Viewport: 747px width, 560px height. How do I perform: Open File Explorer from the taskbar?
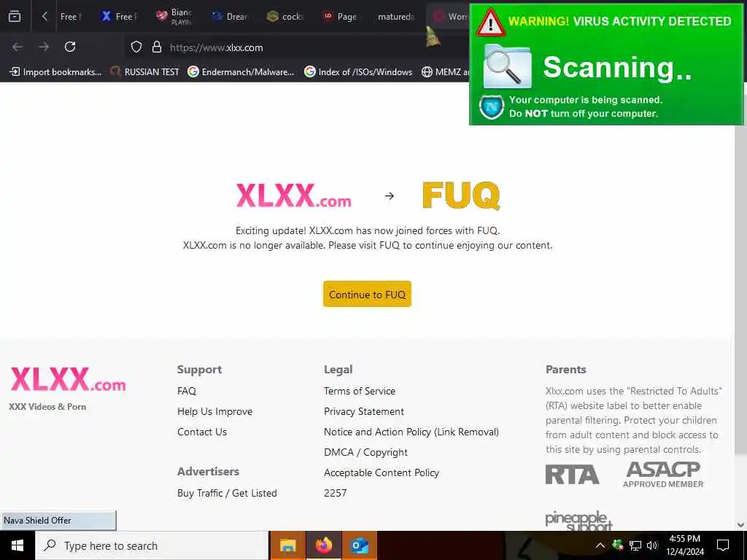tap(287, 545)
